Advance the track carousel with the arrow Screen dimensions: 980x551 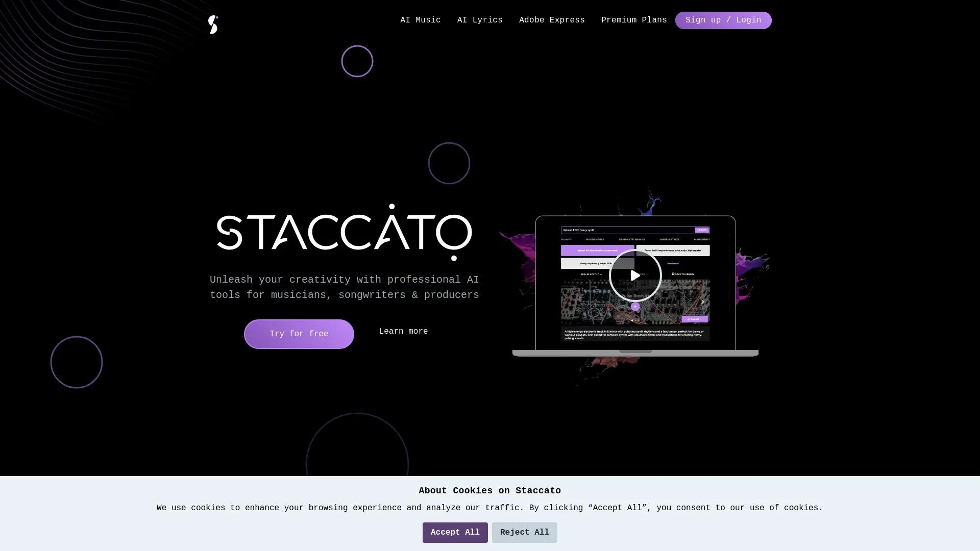coord(703,302)
